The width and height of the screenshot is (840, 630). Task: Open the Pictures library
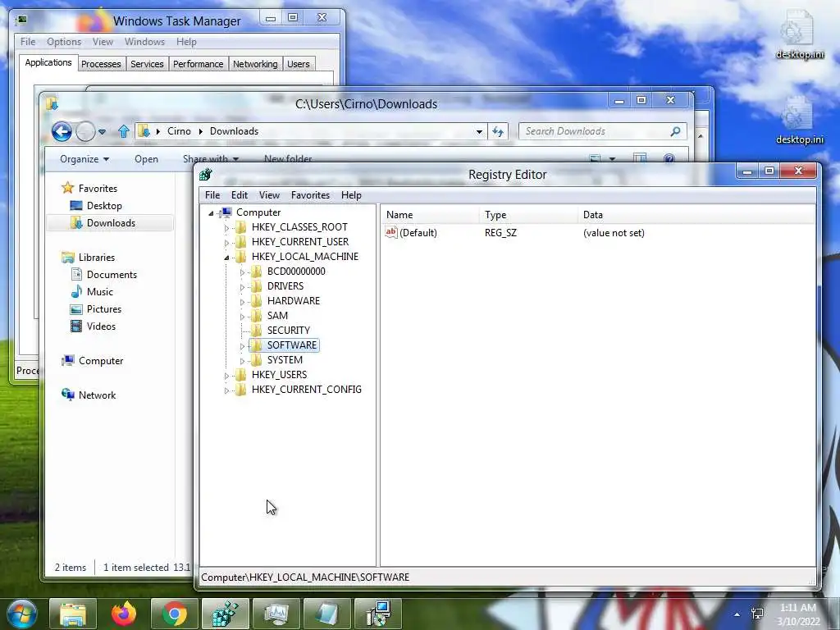tap(104, 309)
